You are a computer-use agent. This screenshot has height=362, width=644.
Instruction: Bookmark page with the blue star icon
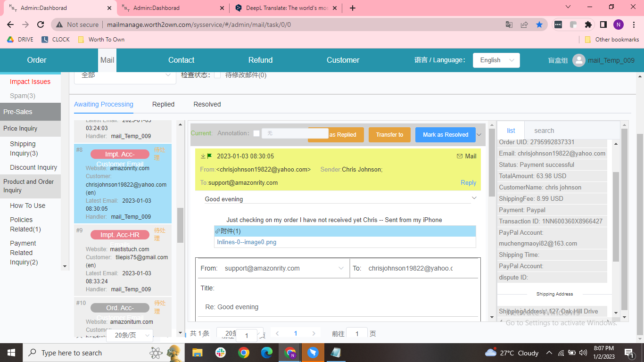tap(539, 25)
